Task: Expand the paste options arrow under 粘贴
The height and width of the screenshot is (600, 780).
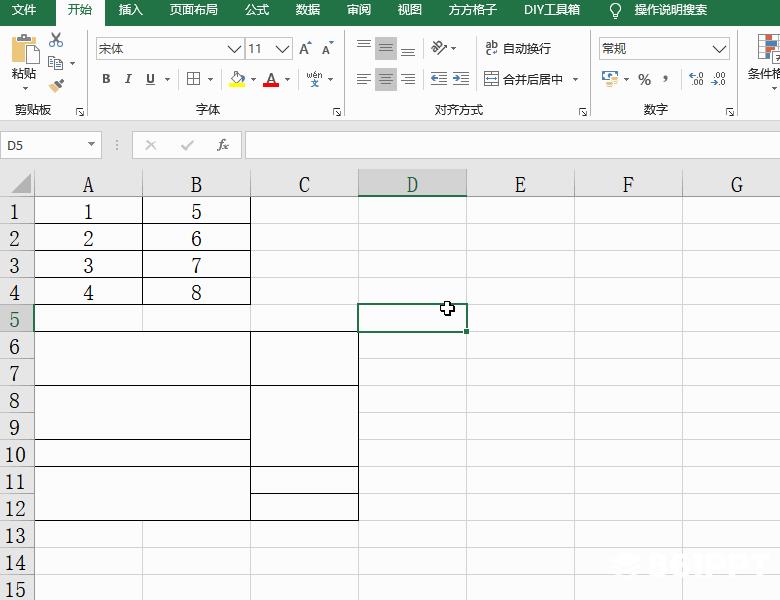Action: pyautogui.click(x=25, y=89)
